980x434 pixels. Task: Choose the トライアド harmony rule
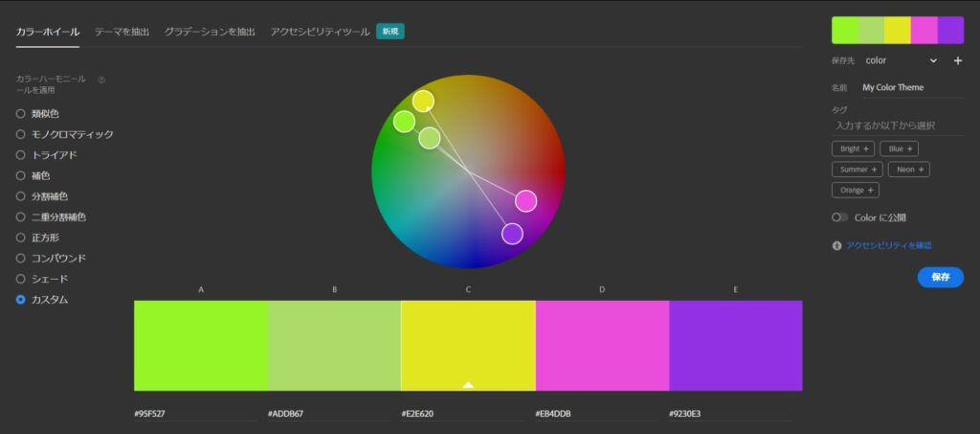[x=46, y=155]
